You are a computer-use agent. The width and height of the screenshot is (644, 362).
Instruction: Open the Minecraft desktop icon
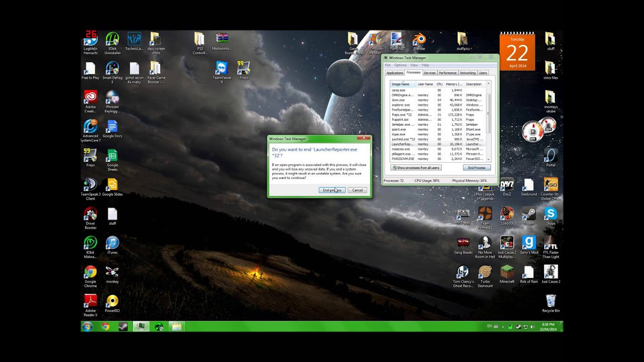point(507,275)
